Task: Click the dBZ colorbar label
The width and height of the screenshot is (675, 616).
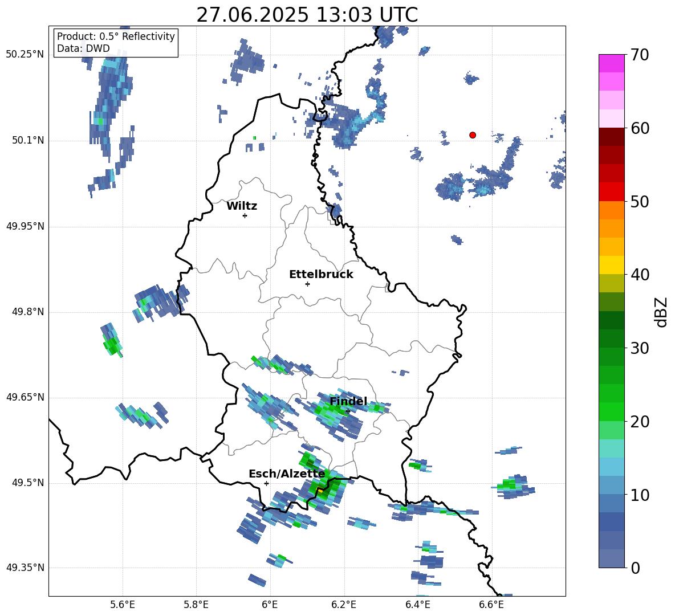Action: click(661, 312)
